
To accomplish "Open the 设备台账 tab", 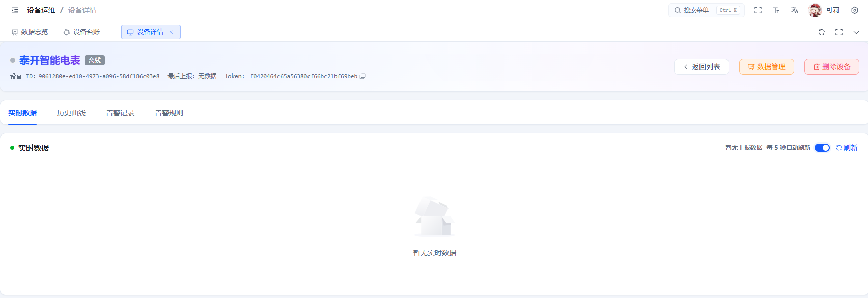I will point(81,32).
